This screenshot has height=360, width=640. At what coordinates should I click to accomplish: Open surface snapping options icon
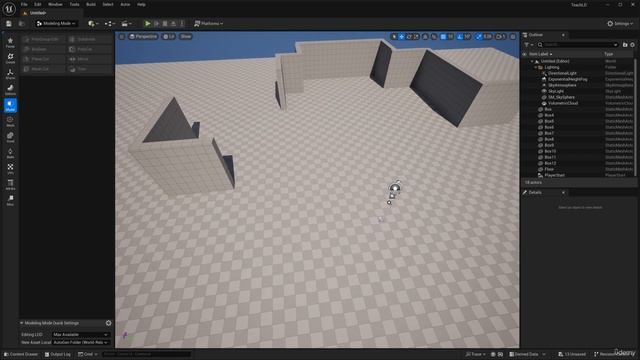pos(434,37)
